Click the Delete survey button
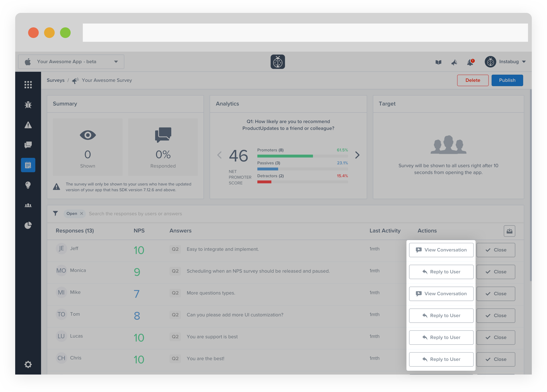 [473, 80]
